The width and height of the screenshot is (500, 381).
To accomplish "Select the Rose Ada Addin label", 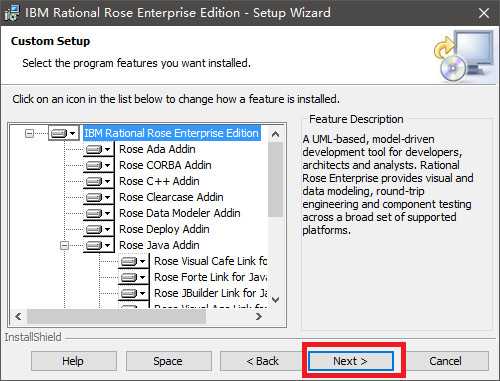I will pyautogui.click(x=157, y=149).
